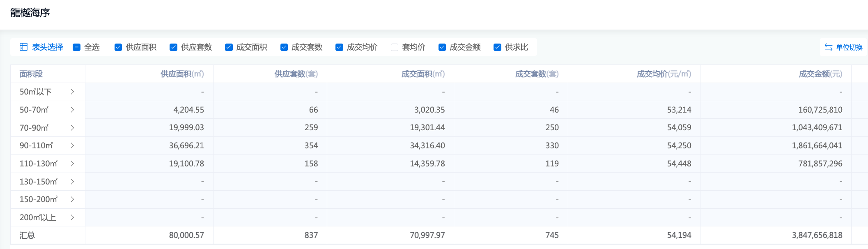The width and height of the screenshot is (868, 249).
Task: Click the 1,043,409,671 transaction amount cell
Action: click(x=817, y=128)
